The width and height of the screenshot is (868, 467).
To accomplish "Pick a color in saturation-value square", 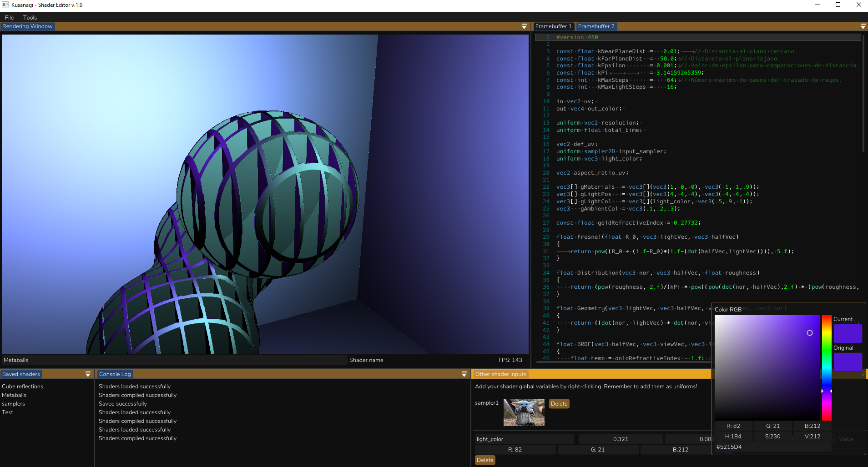I will (767, 368).
